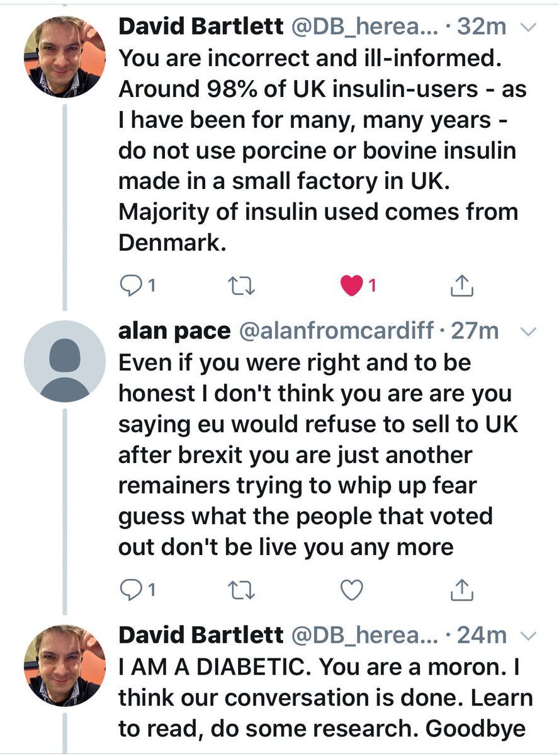Open options chevron on 24m tweet
Viewport: 559px width, 756px height.
pyautogui.click(x=529, y=635)
